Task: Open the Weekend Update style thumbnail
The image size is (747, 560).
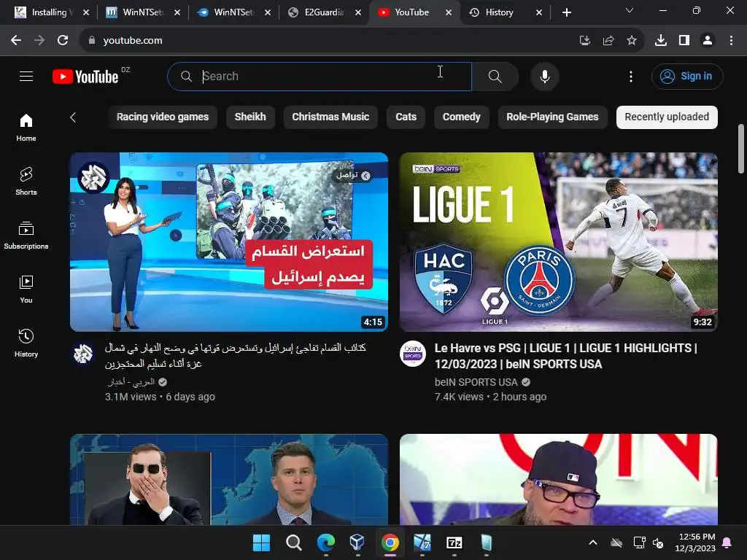Action: click(x=229, y=479)
